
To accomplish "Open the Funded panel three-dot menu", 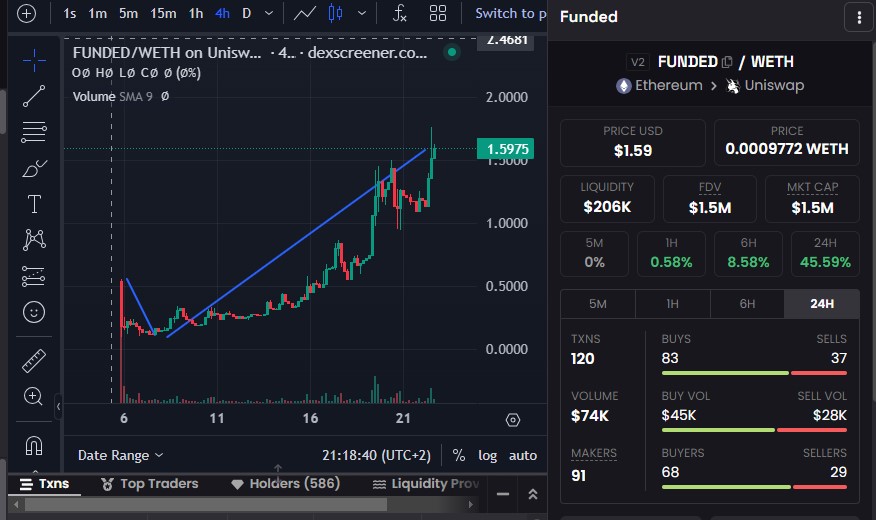I will coord(857,17).
